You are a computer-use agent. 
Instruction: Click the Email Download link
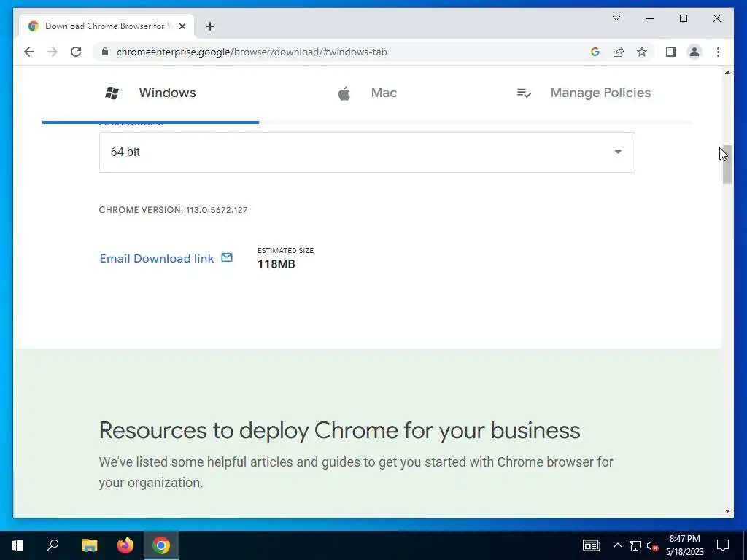click(x=157, y=258)
